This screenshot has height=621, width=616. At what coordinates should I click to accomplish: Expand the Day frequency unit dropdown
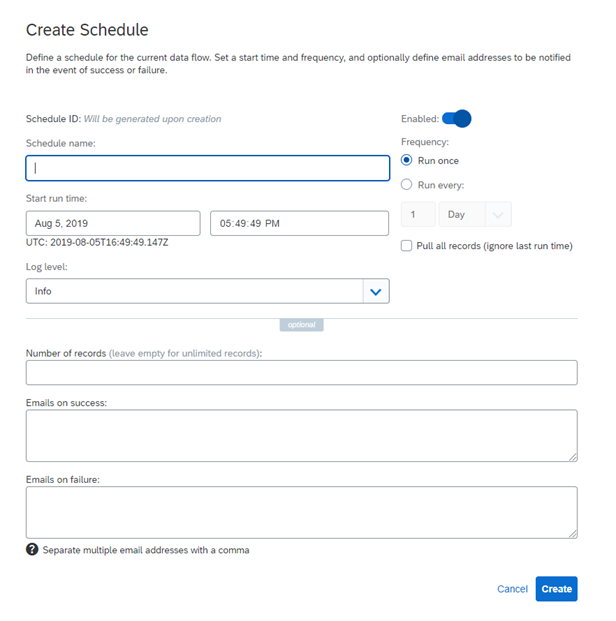(x=475, y=214)
